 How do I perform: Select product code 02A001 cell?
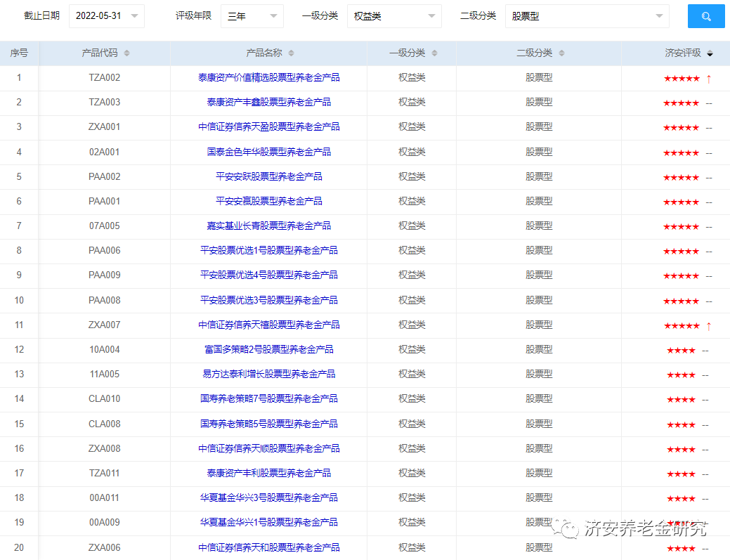pyautogui.click(x=104, y=152)
